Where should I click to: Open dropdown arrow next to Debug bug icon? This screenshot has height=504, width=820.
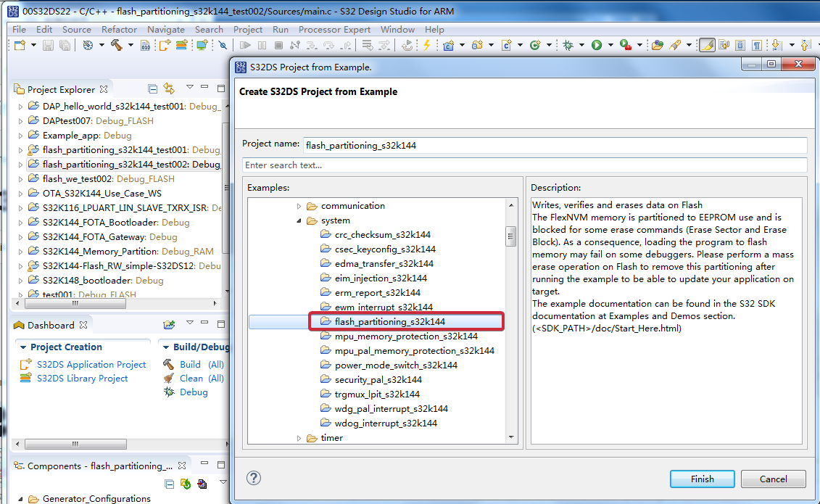[581, 46]
